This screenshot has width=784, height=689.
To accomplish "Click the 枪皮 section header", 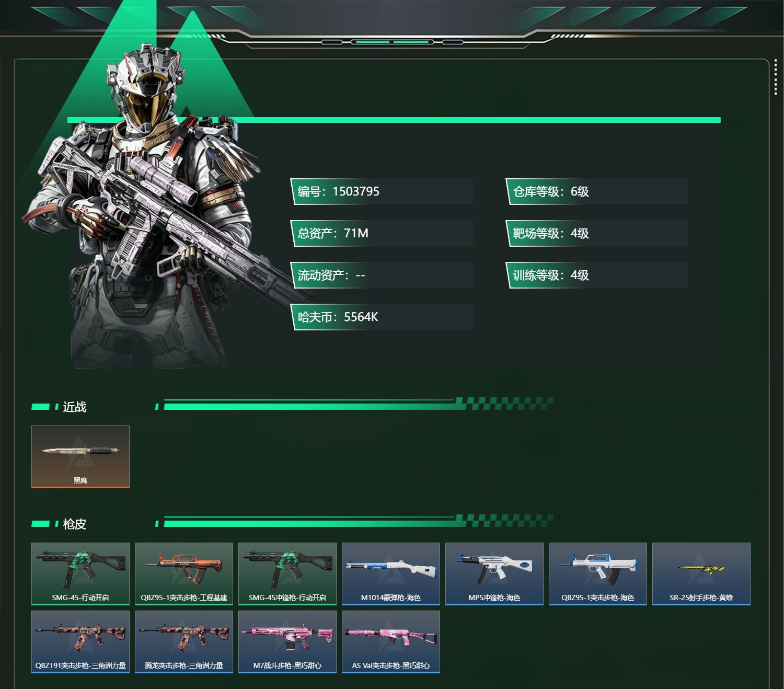I will pos(74,524).
